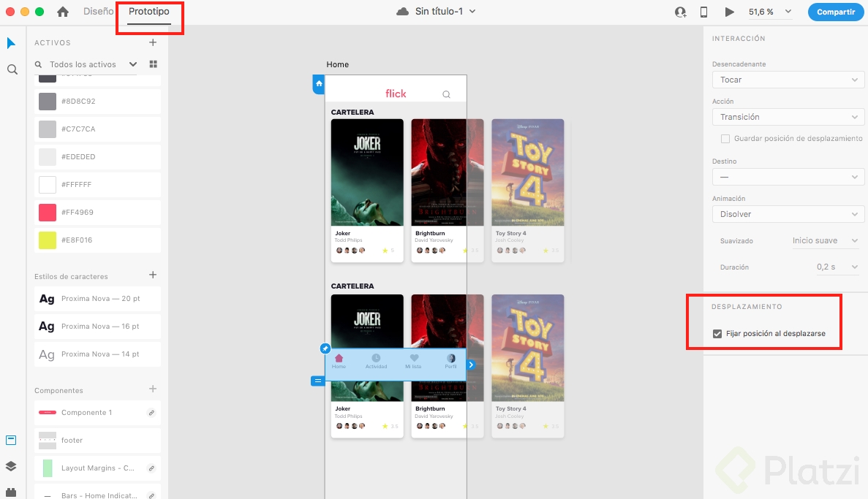868x499 pixels.
Task: Open the Desencadenante Tocar dropdown
Action: [x=788, y=80]
